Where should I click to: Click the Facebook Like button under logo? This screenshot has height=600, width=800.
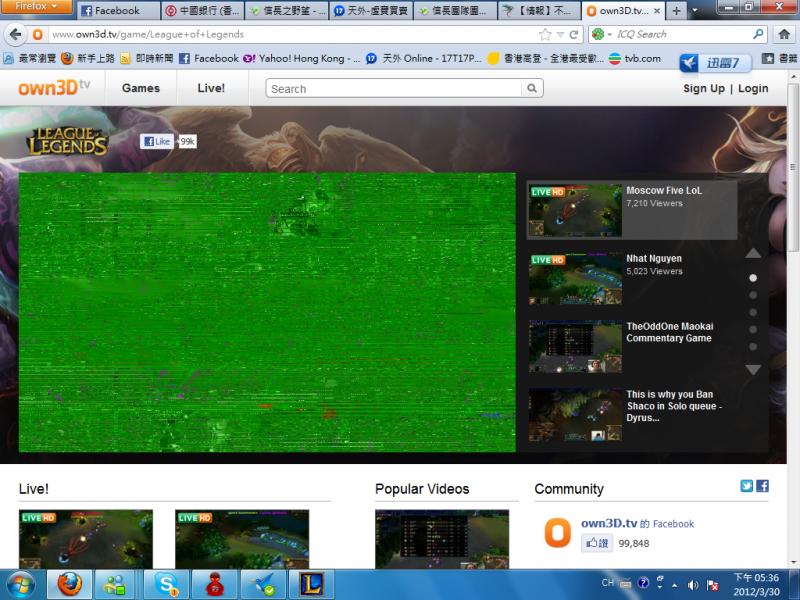(x=156, y=142)
